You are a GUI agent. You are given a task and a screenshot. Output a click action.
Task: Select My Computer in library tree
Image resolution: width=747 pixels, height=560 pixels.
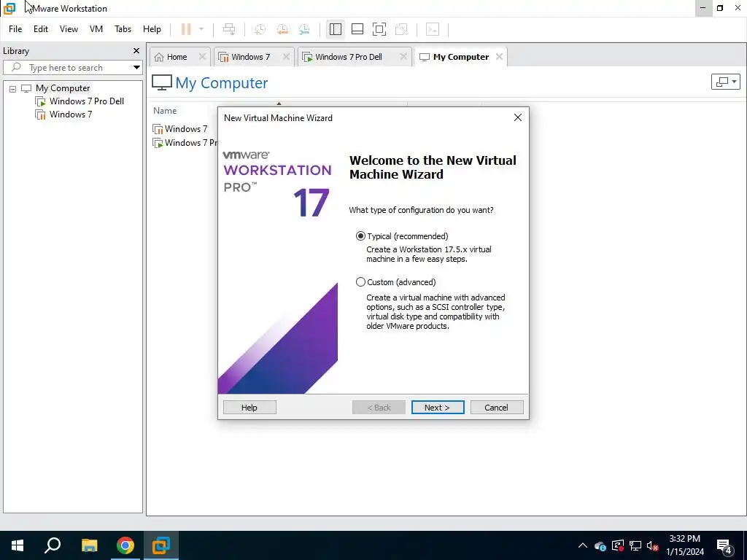(x=63, y=88)
